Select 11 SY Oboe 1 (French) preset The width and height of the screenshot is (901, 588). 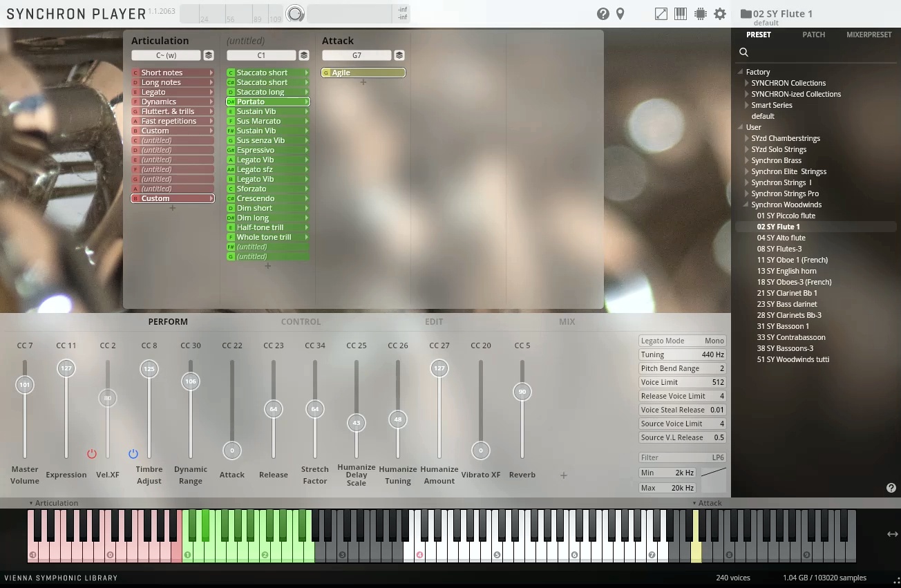click(x=792, y=260)
